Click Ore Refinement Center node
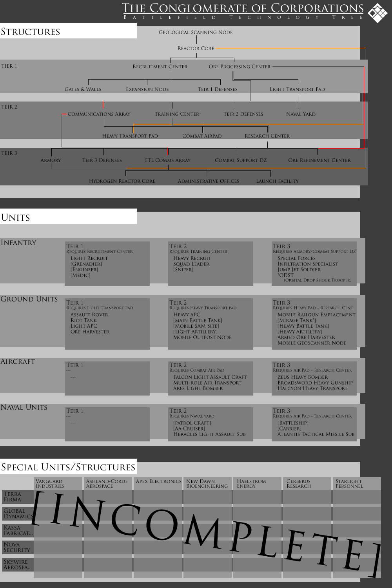This screenshot has width=392, height=588. coord(319,160)
